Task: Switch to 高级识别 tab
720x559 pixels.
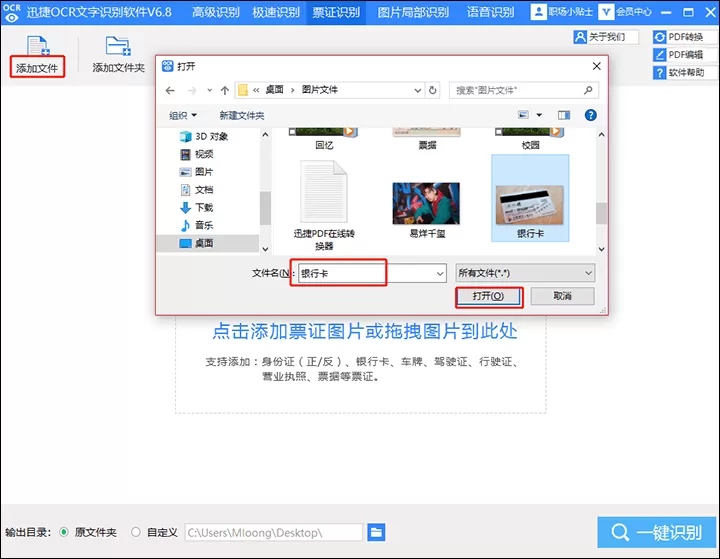Action: tap(215, 12)
